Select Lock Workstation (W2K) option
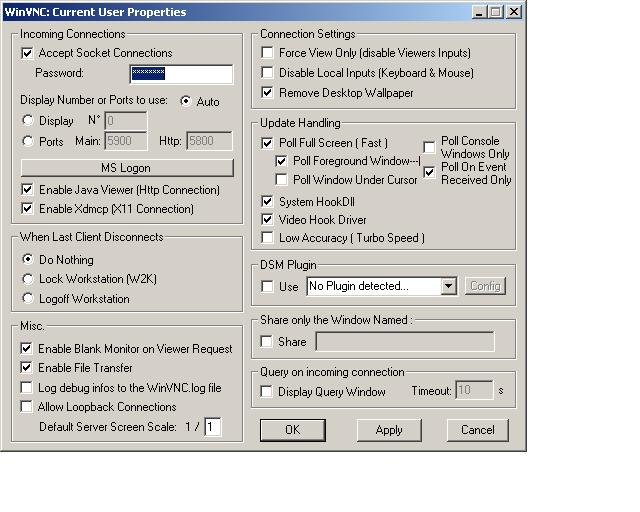This screenshot has width=640, height=512. [x=28, y=279]
